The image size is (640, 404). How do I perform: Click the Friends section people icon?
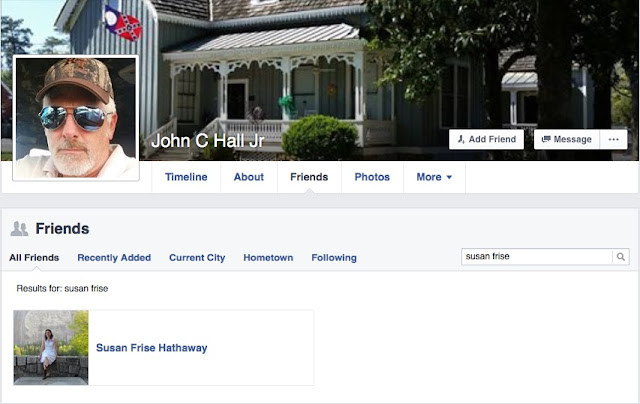[x=19, y=229]
